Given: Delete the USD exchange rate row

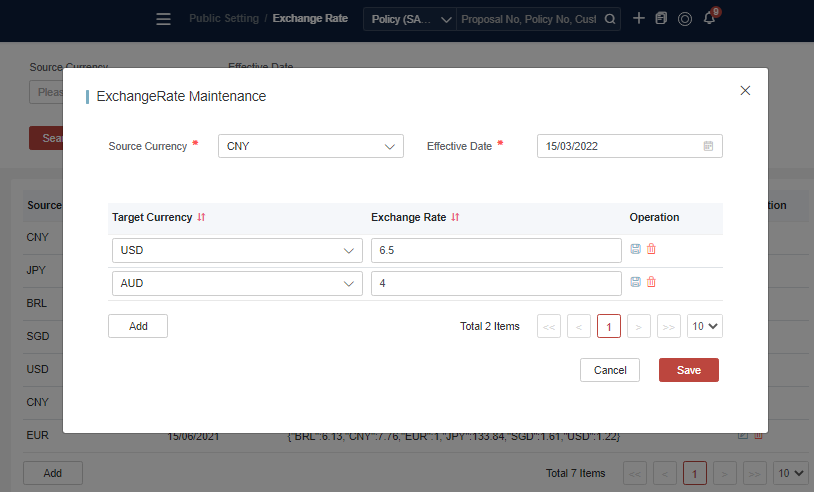Looking at the screenshot, I should 651,249.
